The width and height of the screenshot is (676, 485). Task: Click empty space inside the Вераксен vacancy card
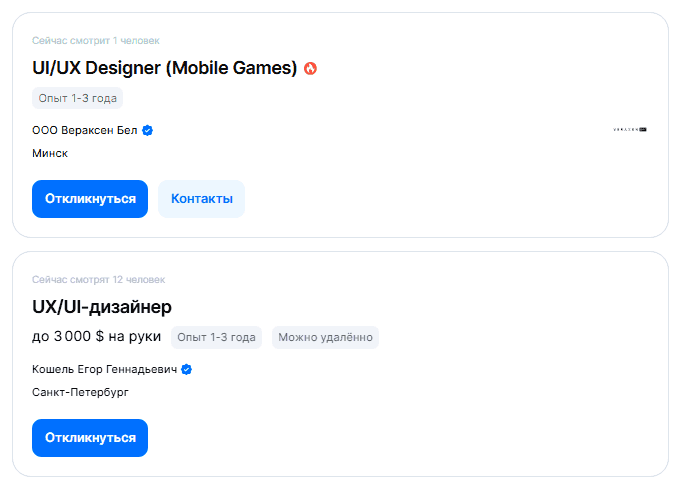tap(450, 170)
